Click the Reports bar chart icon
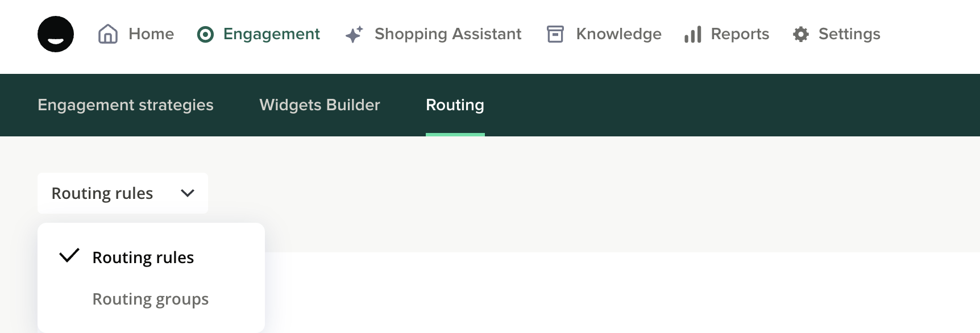 [693, 35]
